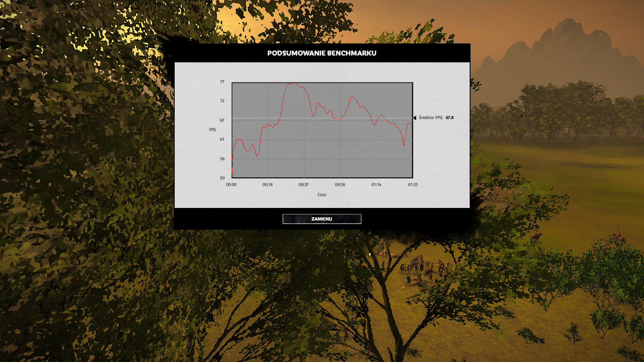
Task: Click the Czas axis title
Action: click(322, 195)
